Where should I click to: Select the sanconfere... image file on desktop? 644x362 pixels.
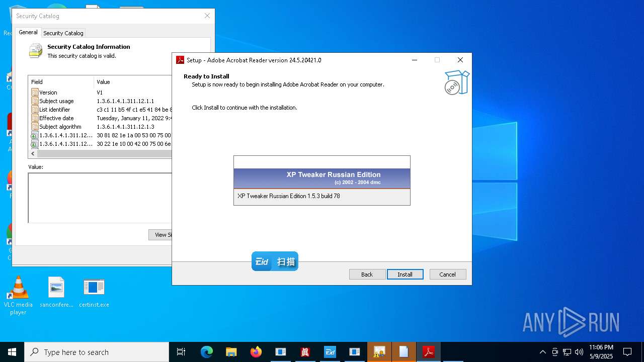(56, 292)
